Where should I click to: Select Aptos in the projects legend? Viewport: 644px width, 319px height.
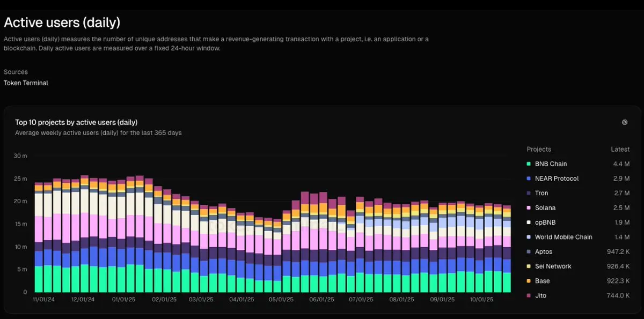point(544,251)
